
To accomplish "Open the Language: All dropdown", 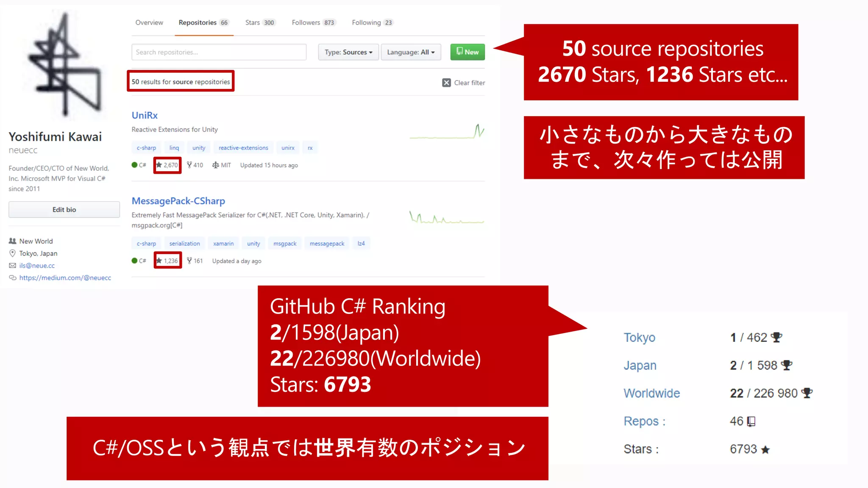I will click(x=410, y=52).
